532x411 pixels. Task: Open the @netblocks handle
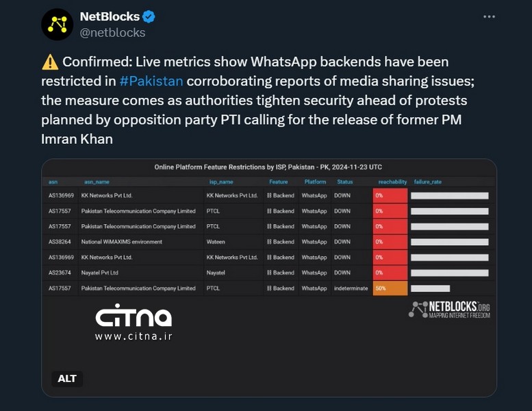(x=113, y=32)
